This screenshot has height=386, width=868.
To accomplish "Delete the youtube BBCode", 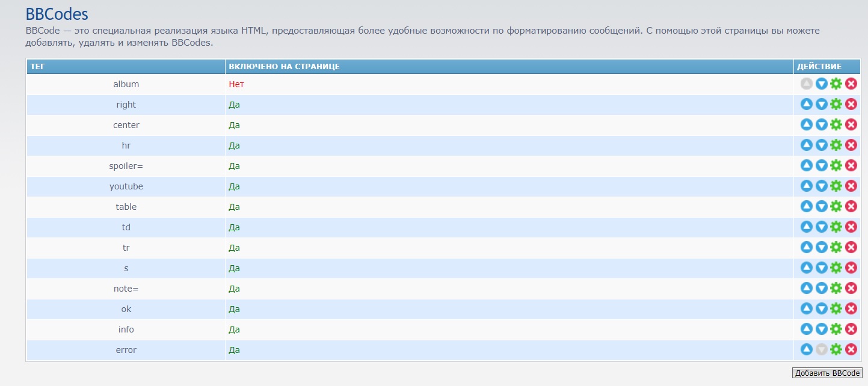I will tap(851, 186).
